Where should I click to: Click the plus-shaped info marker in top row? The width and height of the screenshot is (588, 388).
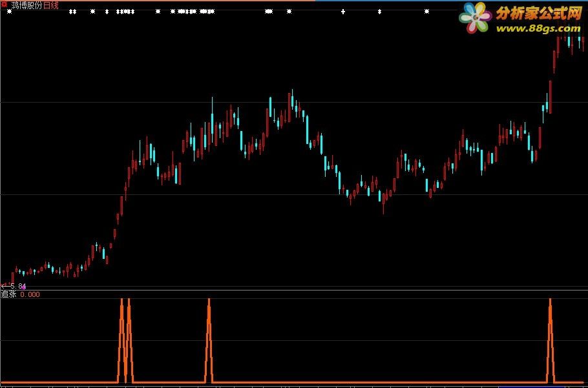pos(342,12)
